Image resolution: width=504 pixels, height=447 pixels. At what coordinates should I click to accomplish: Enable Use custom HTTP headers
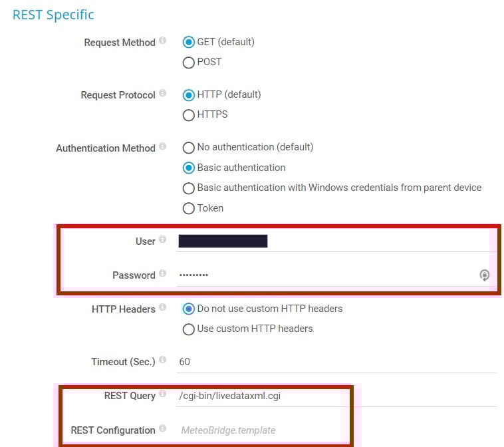coord(188,329)
